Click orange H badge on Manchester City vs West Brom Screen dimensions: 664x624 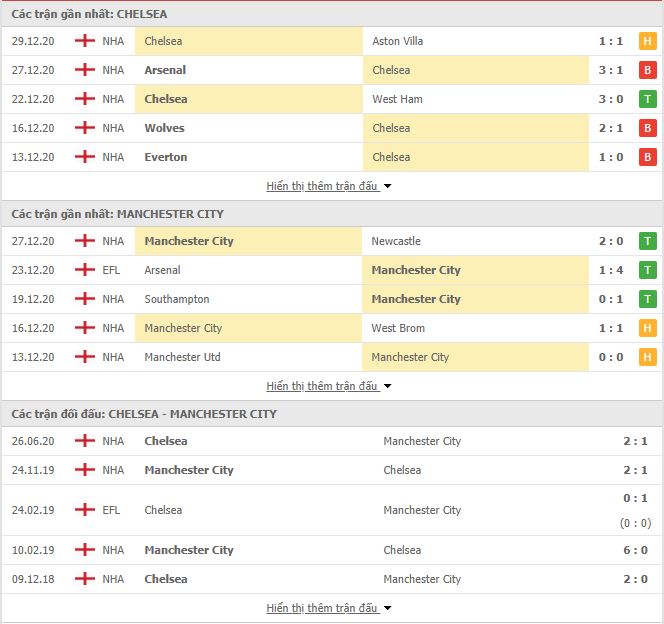click(647, 328)
